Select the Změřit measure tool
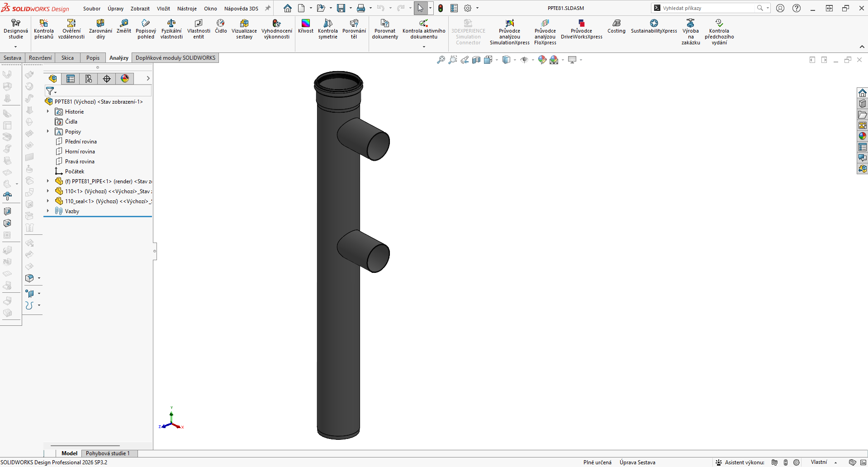This screenshot has height=467, width=868. coord(124,26)
